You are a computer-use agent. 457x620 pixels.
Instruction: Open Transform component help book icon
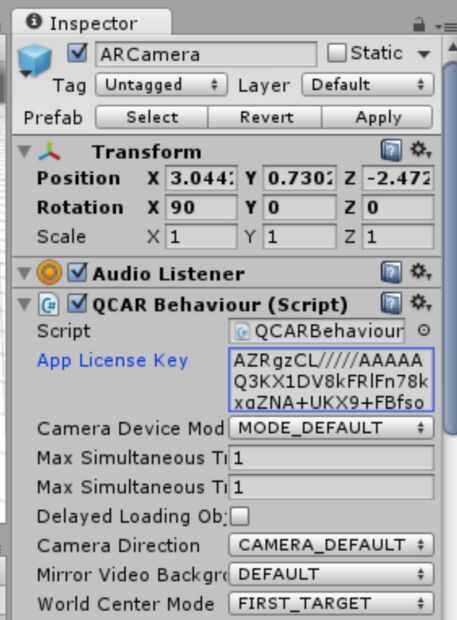[x=391, y=150]
